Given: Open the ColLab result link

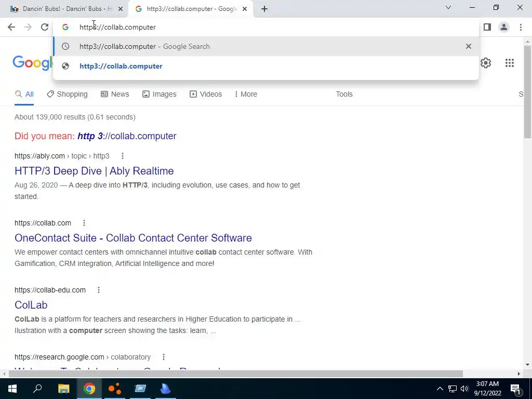Looking at the screenshot, I should click(31, 305).
